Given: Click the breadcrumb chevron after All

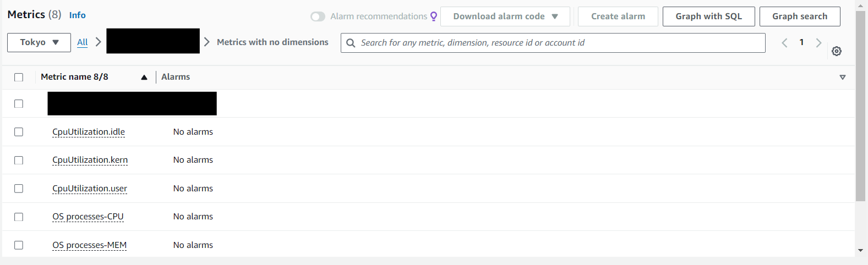Looking at the screenshot, I should point(98,42).
